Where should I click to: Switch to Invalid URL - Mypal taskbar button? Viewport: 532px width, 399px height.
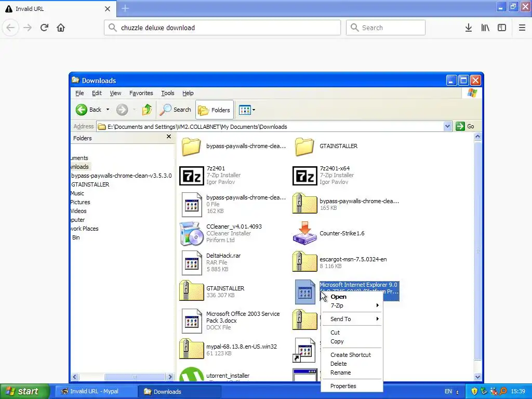(96, 392)
